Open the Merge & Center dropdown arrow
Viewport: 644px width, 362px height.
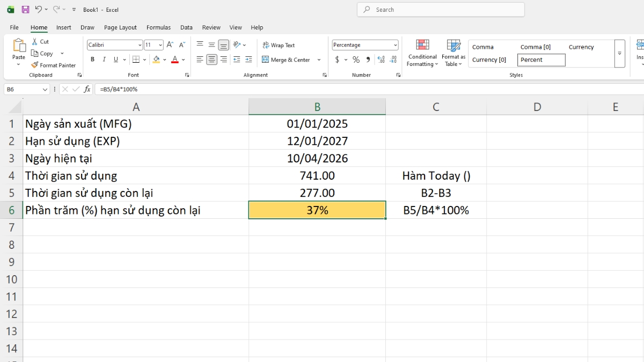click(320, 60)
